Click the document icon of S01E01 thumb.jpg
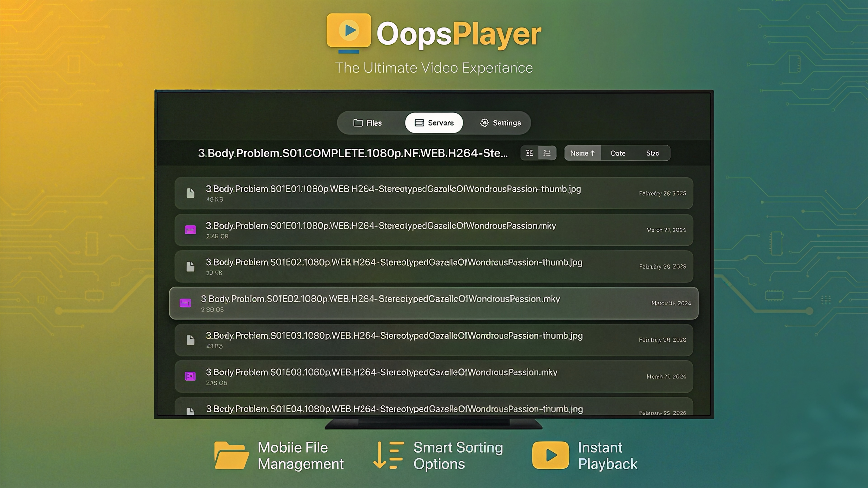The height and width of the screenshot is (488, 868). click(190, 193)
